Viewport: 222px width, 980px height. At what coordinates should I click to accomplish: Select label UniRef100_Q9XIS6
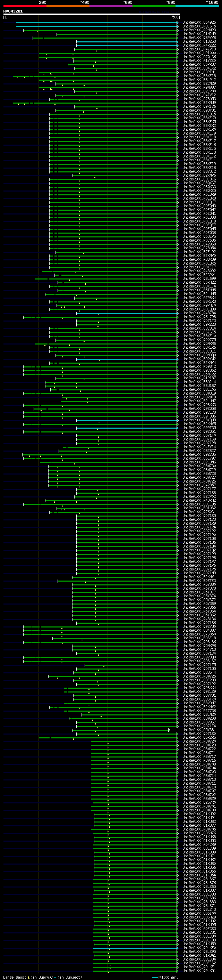click(199, 106)
